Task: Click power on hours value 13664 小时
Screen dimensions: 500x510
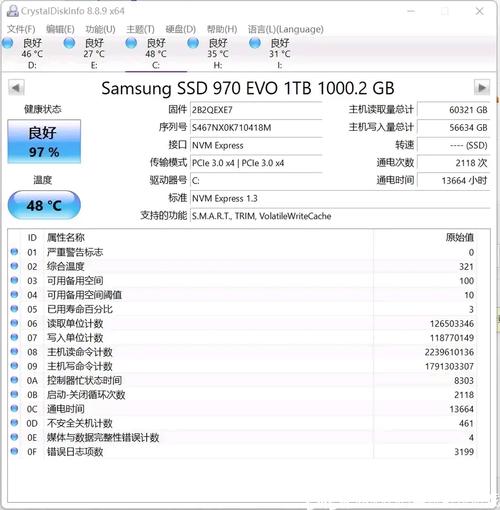Action: [x=454, y=181]
